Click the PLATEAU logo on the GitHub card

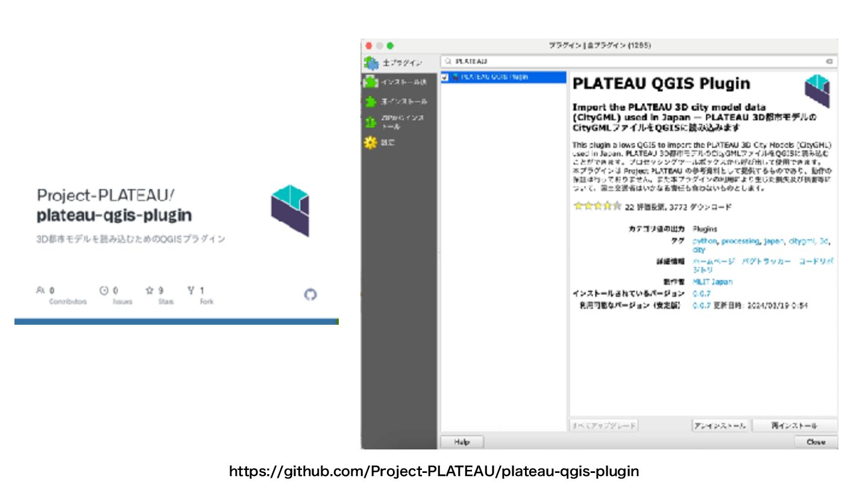click(x=290, y=210)
